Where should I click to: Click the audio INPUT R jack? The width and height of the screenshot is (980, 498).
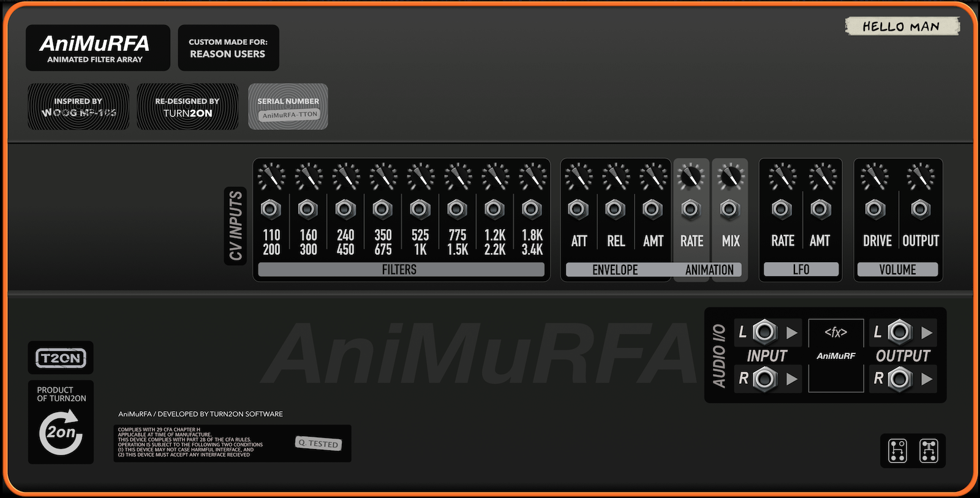point(764,379)
